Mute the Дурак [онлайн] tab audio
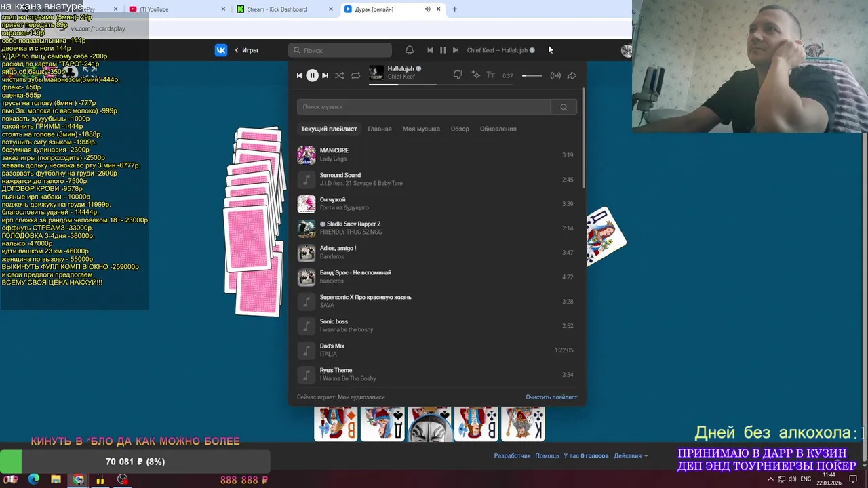 427,9
